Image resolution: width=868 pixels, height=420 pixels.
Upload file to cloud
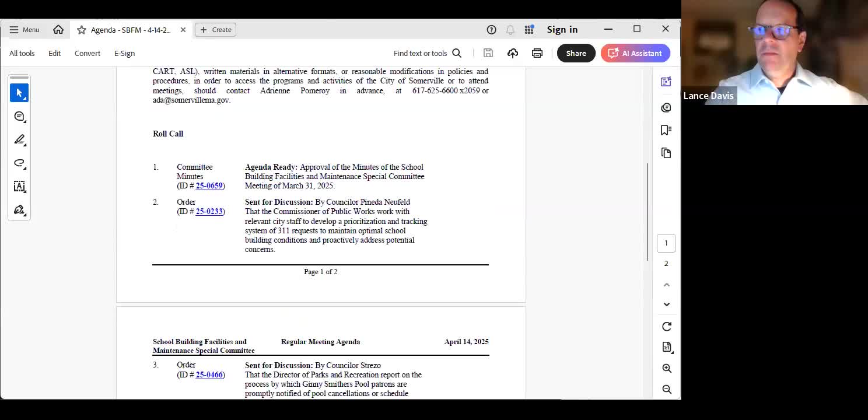click(x=513, y=53)
